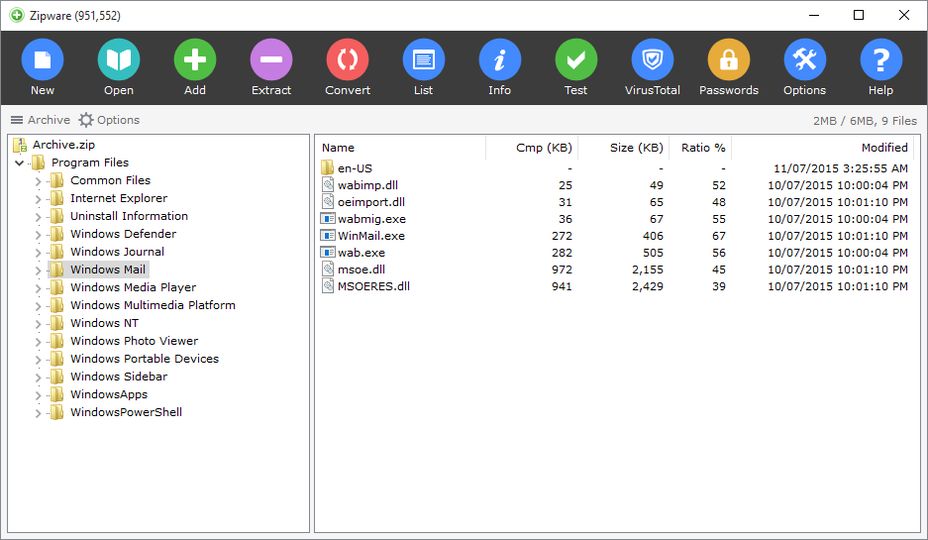Sort by Size (KB) column header
Image resolution: width=928 pixels, height=540 pixels.
(623, 147)
